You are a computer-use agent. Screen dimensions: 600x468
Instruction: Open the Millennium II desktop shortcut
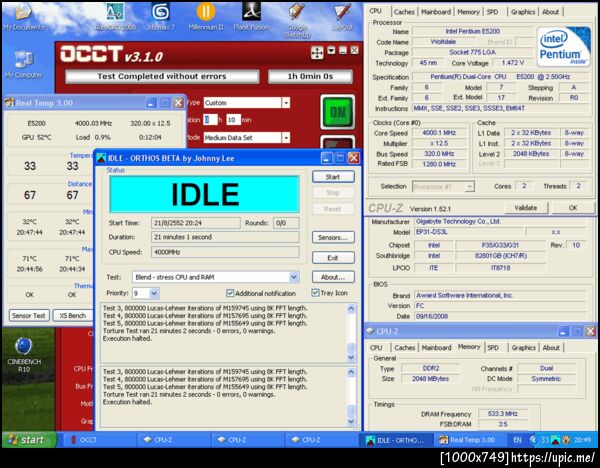[206, 16]
